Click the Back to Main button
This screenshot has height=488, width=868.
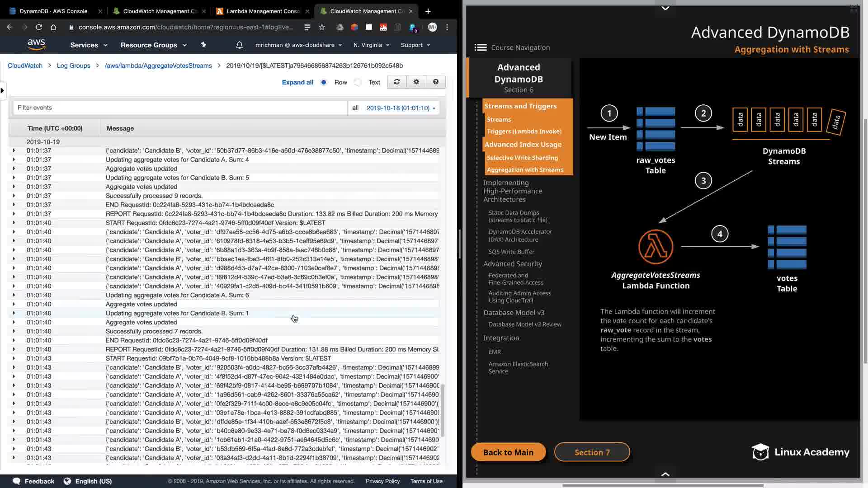pyautogui.click(x=508, y=452)
